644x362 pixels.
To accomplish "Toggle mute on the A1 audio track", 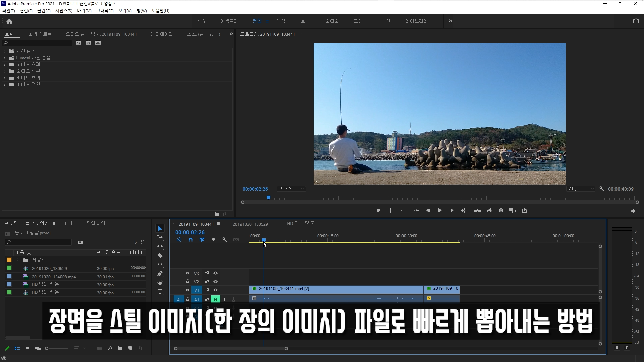I will [215, 299].
